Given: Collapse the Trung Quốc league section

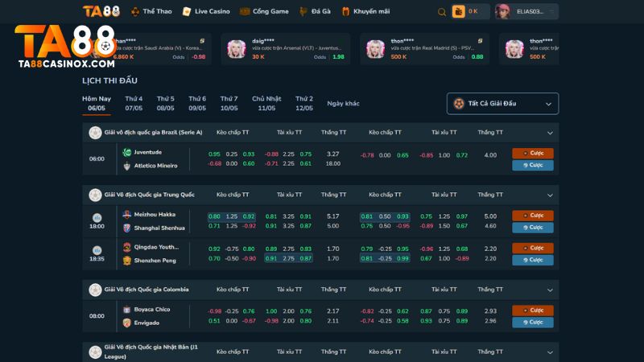Looking at the screenshot, I should click(551, 195).
